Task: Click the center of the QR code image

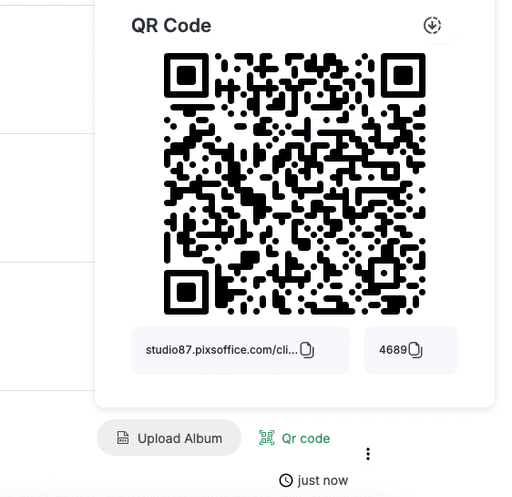Action: click(295, 184)
